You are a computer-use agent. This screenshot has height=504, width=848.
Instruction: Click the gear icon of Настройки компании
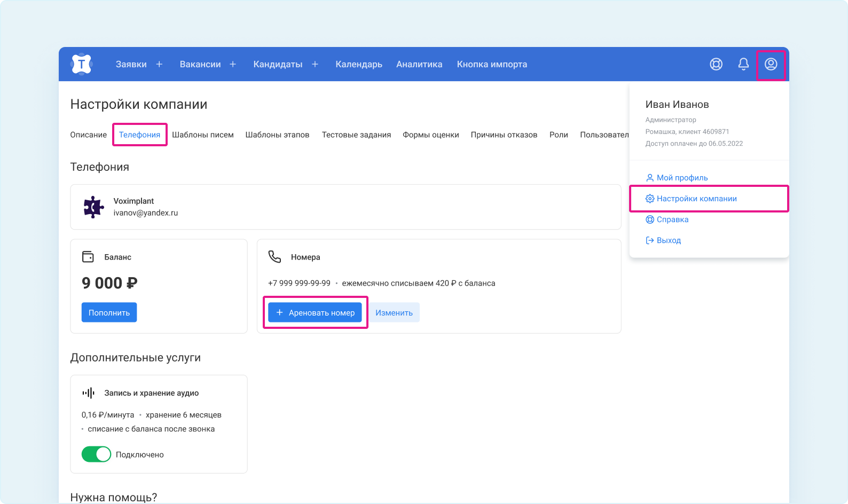click(x=650, y=199)
